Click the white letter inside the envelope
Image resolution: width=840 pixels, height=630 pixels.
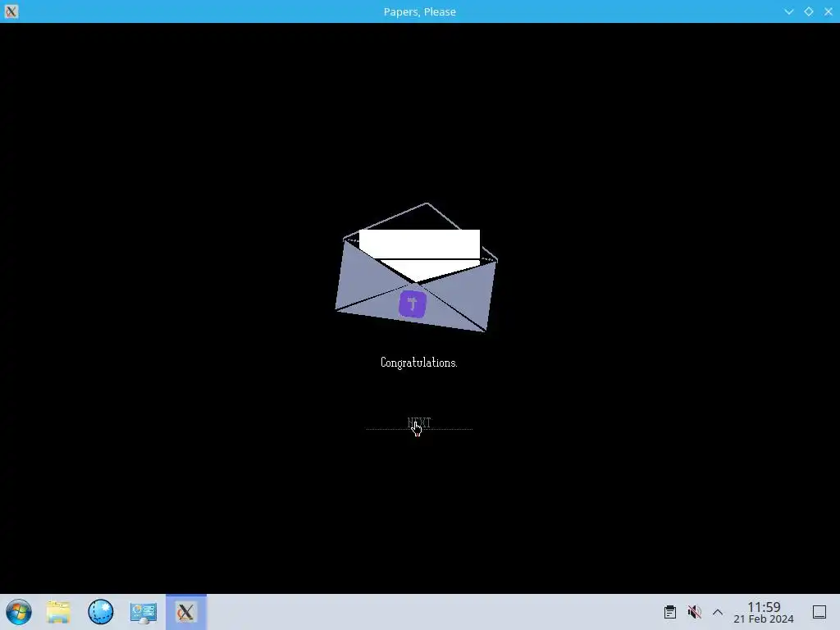click(x=419, y=254)
